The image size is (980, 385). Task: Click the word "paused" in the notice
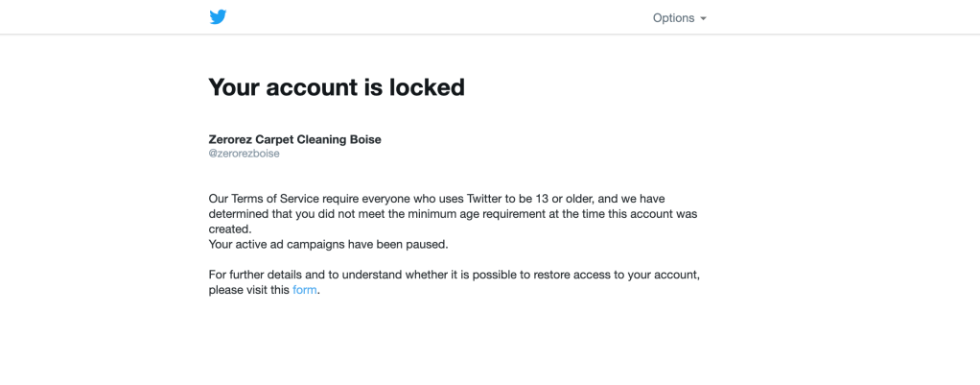tap(427, 244)
